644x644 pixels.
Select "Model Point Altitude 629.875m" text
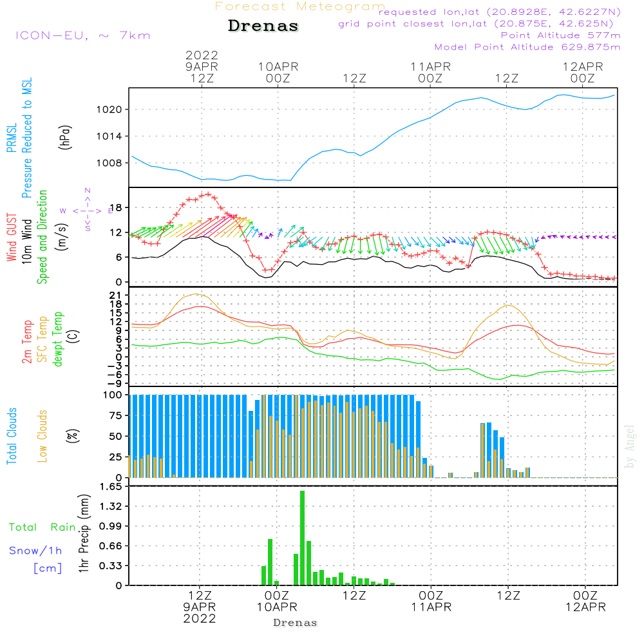point(527,47)
